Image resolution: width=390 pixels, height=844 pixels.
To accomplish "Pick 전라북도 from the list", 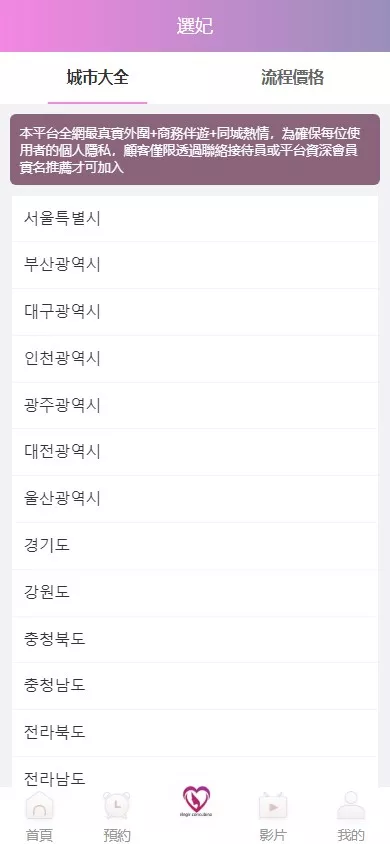I will (195, 733).
